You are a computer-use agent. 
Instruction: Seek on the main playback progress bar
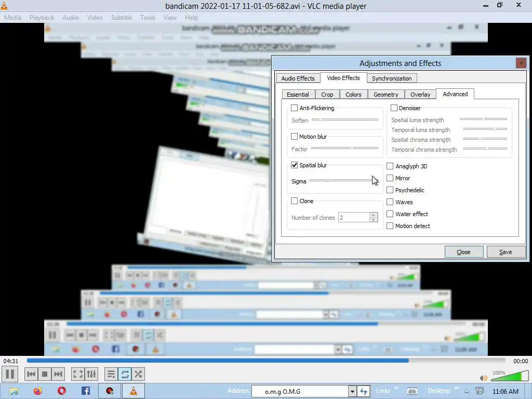266,361
